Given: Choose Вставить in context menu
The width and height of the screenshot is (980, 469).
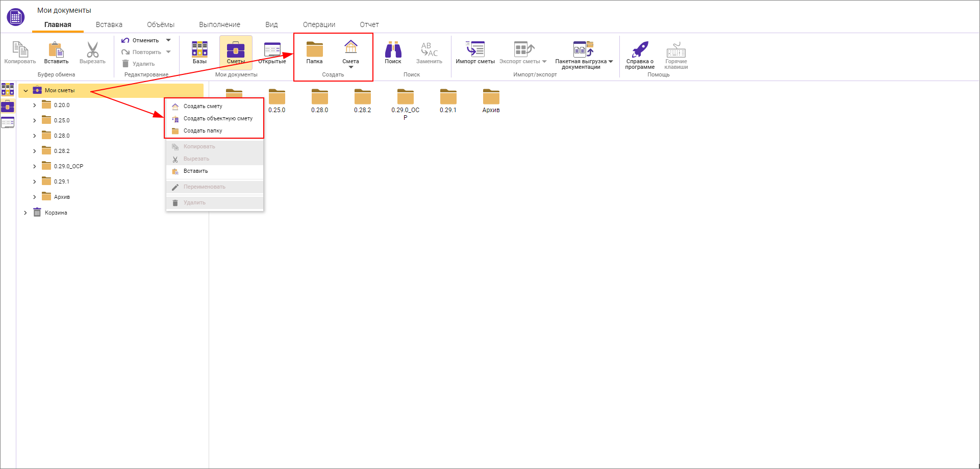Looking at the screenshot, I should [x=214, y=171].
